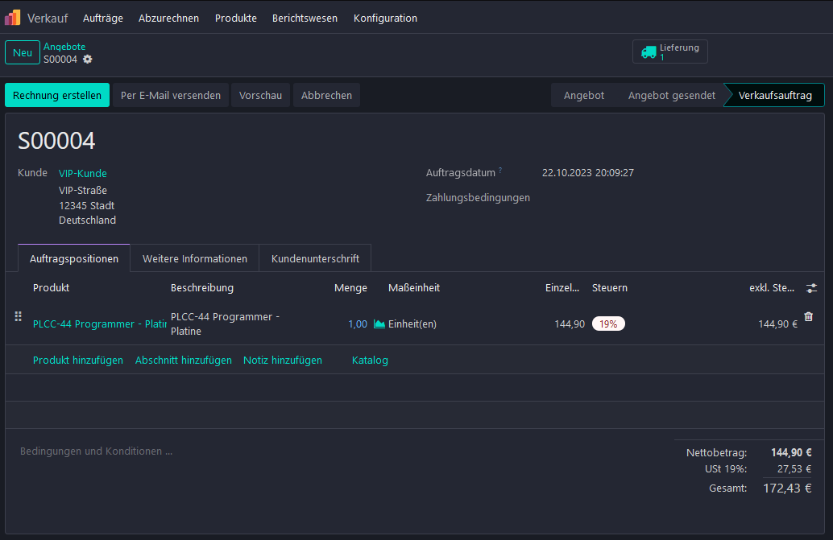Open the Verkauf app menu
The width and height of the screenshot is (833, 540).
tap(47, 18)
